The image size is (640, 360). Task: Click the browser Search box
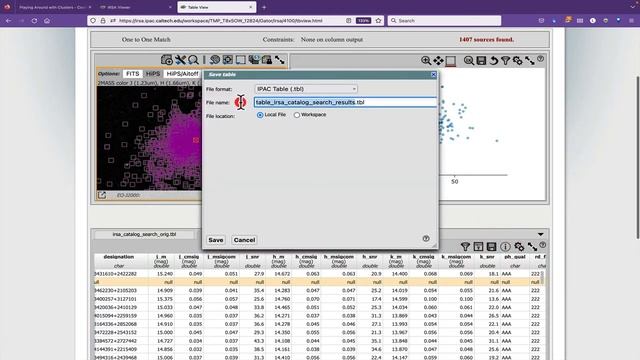coord(444,20)
